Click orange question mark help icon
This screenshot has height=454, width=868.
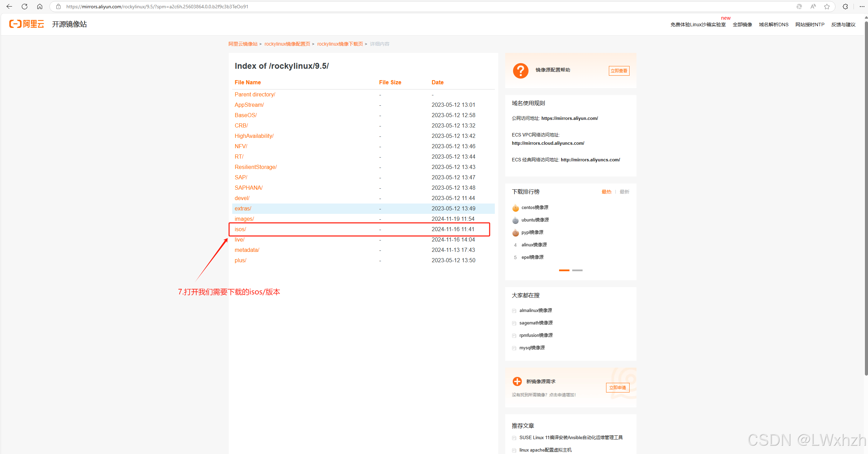(x=520, y=71)
